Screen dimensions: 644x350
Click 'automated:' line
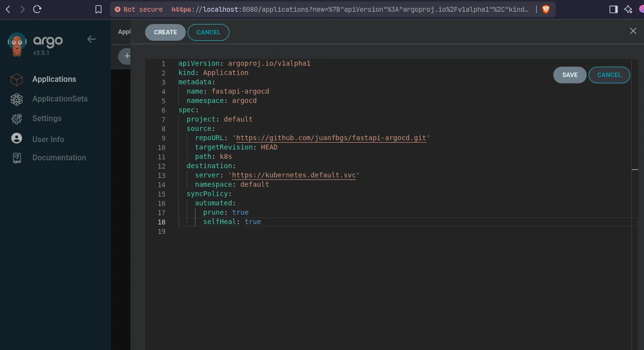216,203
